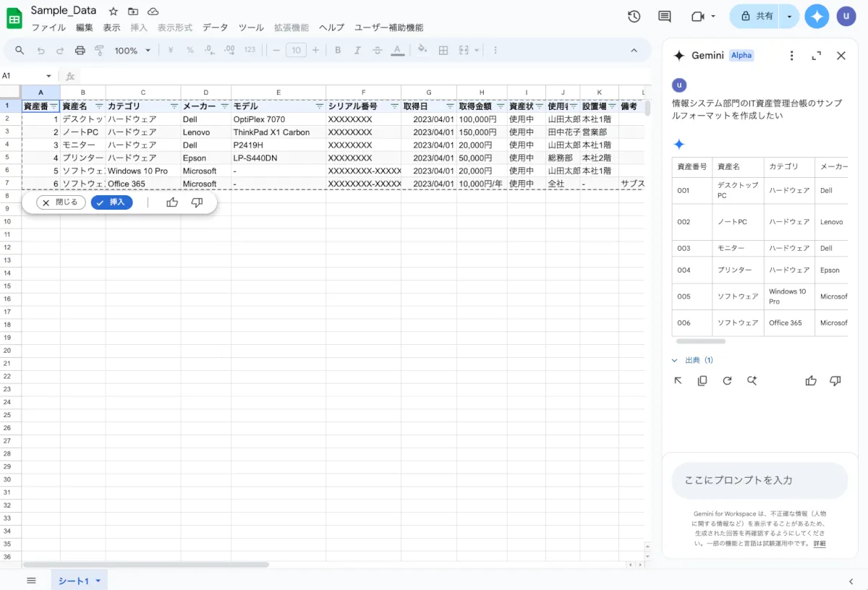Open the text color picker

397,51
